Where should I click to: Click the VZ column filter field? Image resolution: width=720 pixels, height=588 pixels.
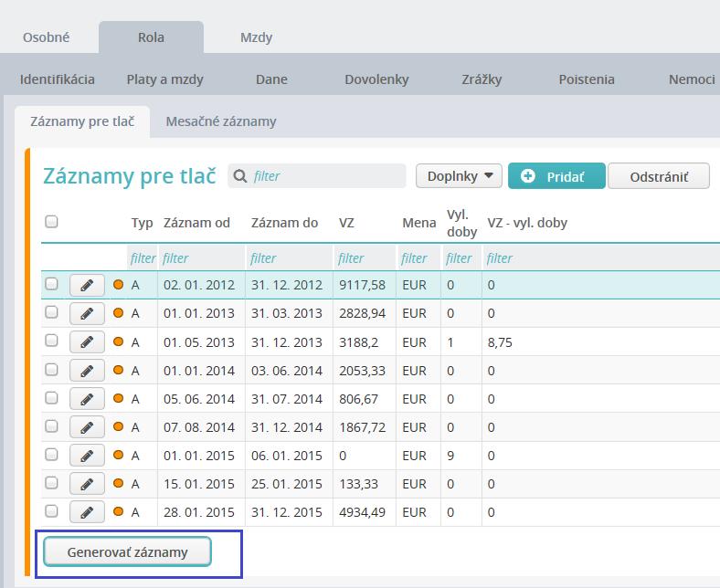(365, 258)
